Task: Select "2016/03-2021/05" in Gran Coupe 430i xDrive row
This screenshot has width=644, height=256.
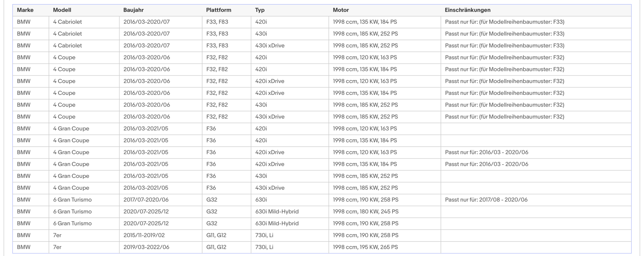Action: 146,188
